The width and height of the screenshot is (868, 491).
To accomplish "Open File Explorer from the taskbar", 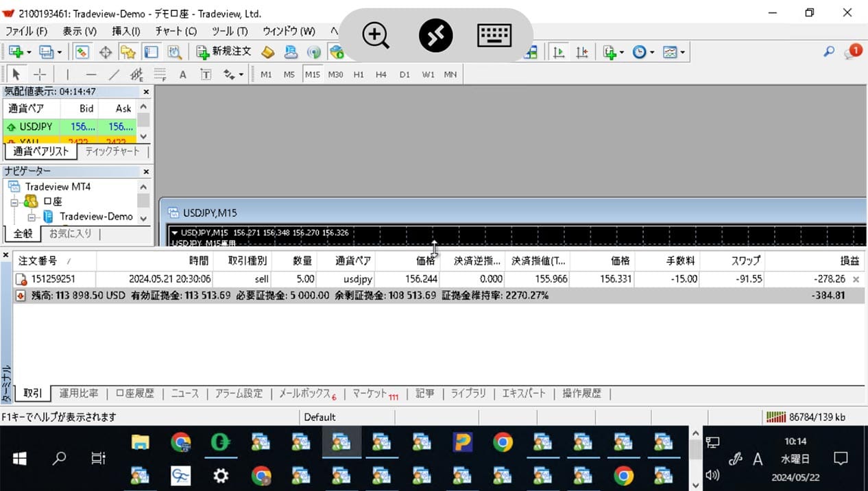I will 140,442.
